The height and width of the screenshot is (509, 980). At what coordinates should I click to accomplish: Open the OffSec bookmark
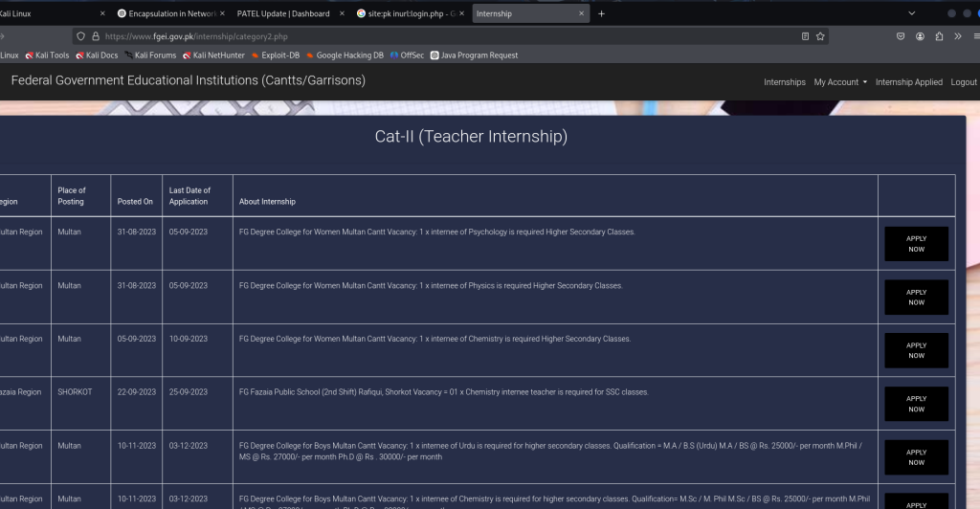pos(407,55)
